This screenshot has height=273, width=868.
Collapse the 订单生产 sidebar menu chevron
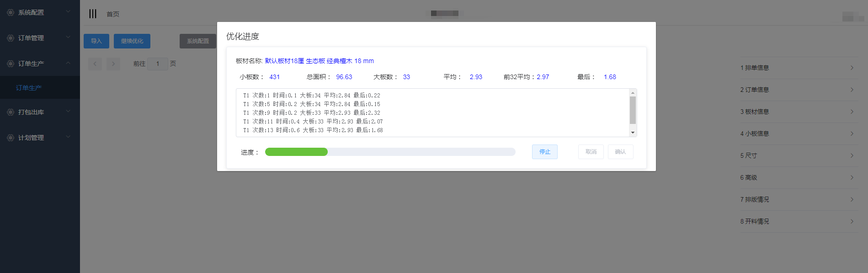pyautogui.click(x=68, y=63)
